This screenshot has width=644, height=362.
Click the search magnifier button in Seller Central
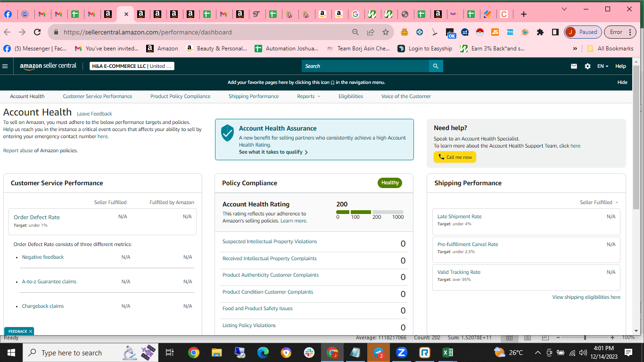pos(436,66)
